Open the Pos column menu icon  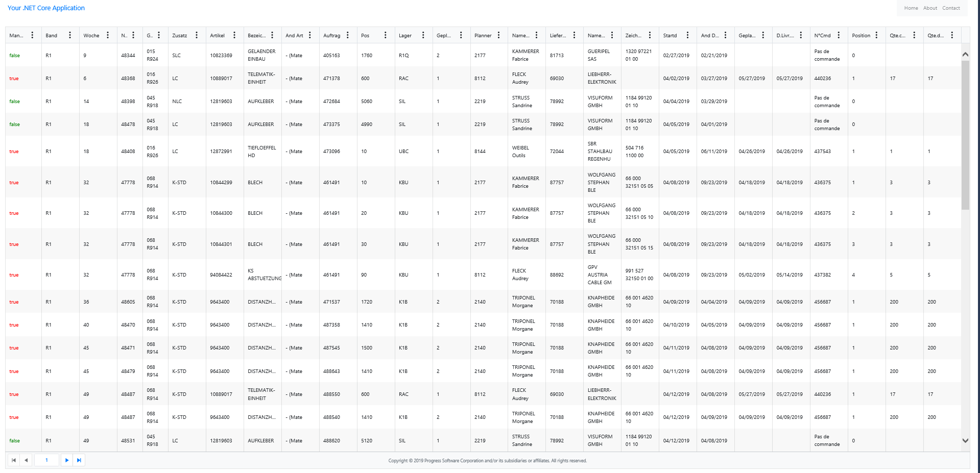click(x=386, y=35)
